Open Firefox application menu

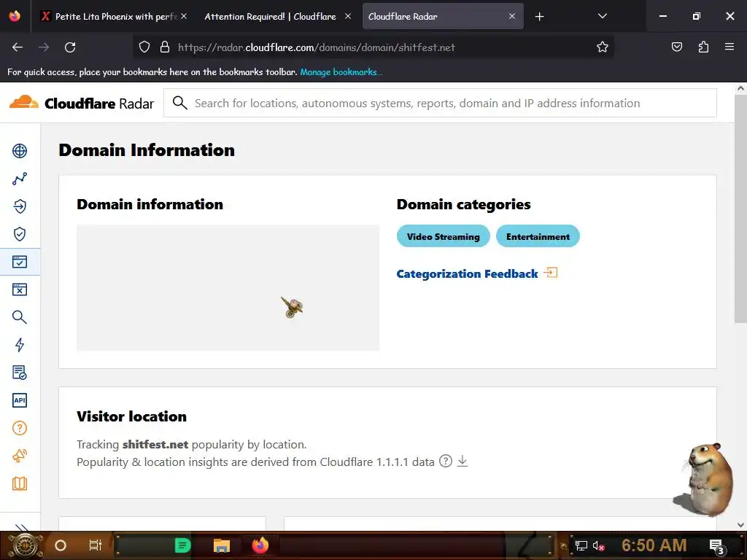click(x=729, y=47)
